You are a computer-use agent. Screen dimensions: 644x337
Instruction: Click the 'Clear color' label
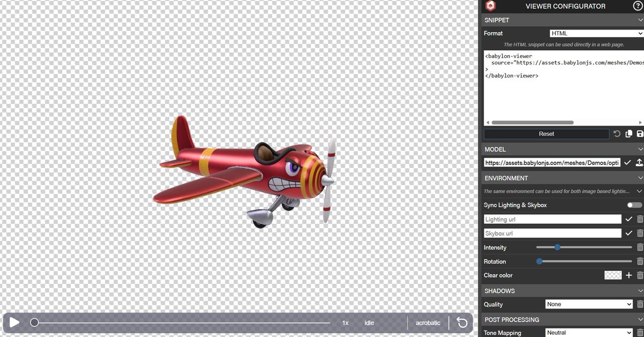point(498,275)
